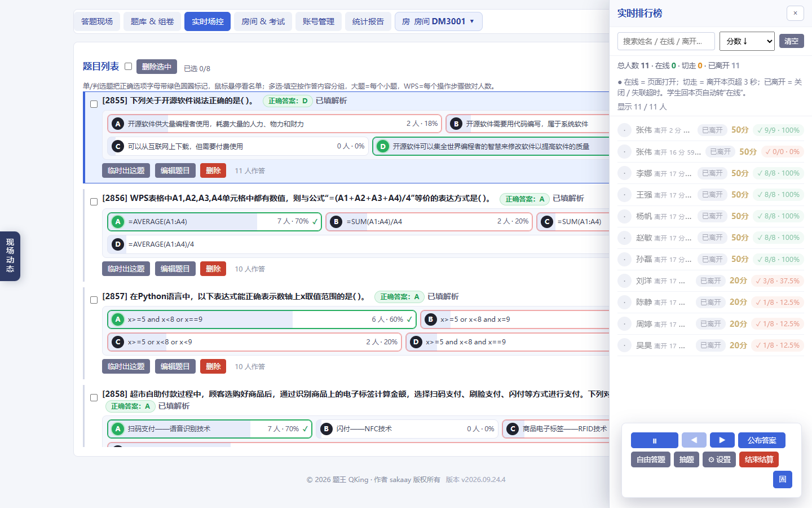Click option D badge for =AVERAGE(A1:A4)/4

[118, 244]
